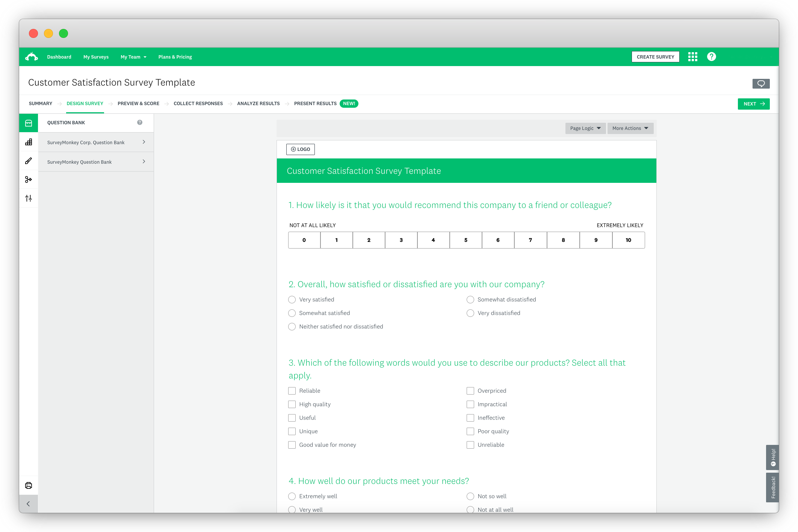Open the My Surveys menu

pyautogui.click(x=96, y=57)
